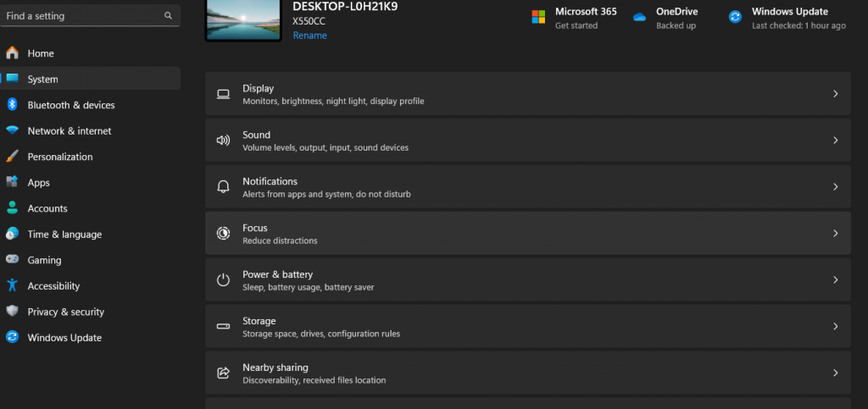Viewport: 868px width, 409px height.
Task: Open Privacy & security section
Action: click(90, 312)
